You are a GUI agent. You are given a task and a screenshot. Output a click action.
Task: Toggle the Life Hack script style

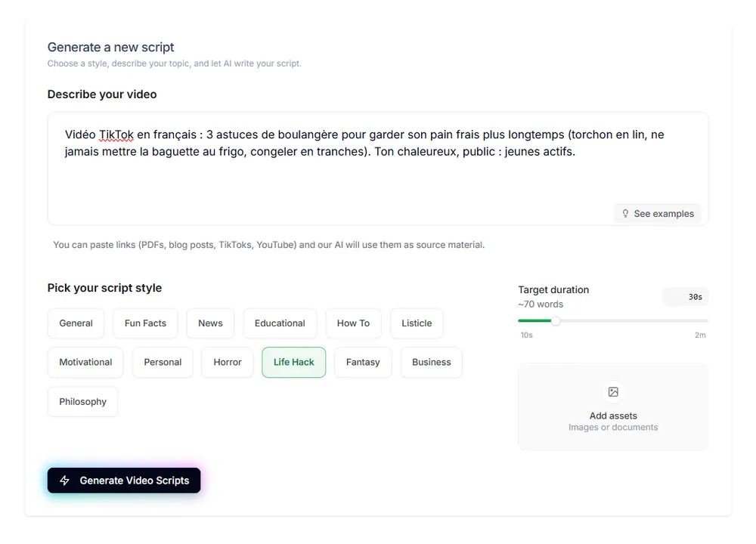click(x=293, y=363)
